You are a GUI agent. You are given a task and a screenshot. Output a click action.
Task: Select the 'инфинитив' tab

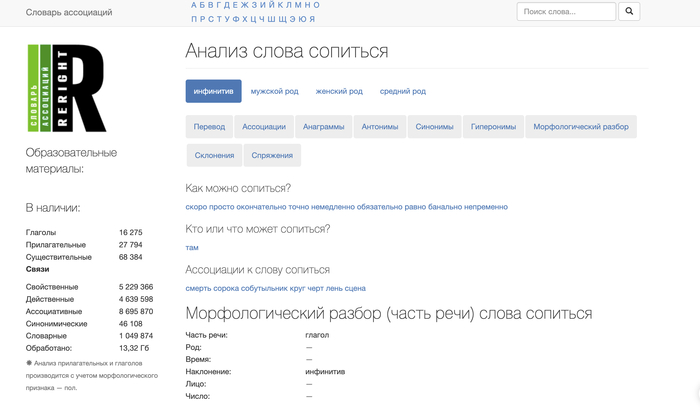(213, 91)
